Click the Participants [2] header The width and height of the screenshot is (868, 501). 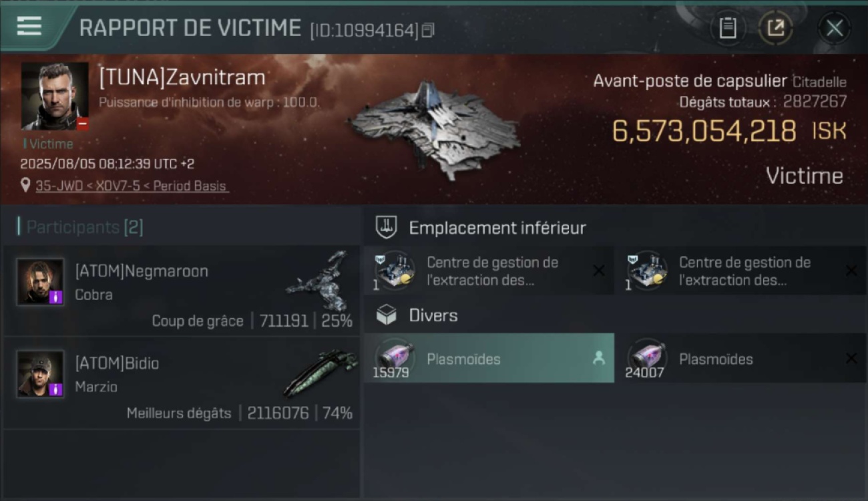pyautogui.click(x=84, y=227)
